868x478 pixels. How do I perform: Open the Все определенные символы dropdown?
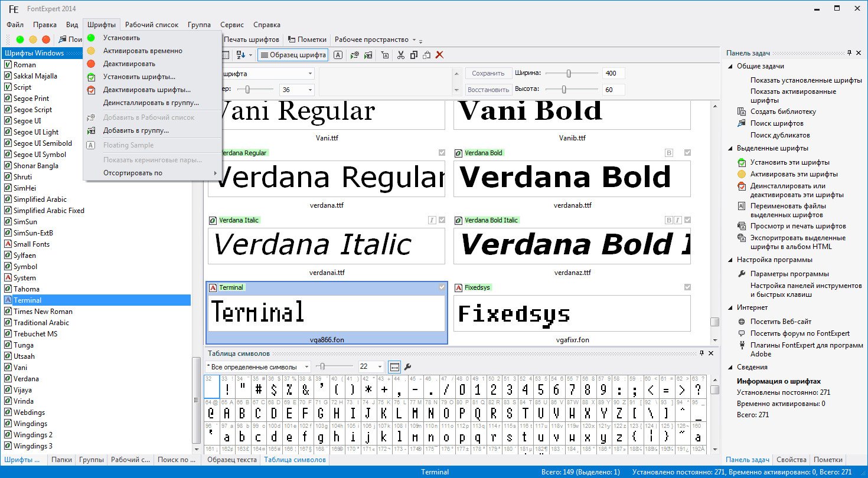point(306,367)
